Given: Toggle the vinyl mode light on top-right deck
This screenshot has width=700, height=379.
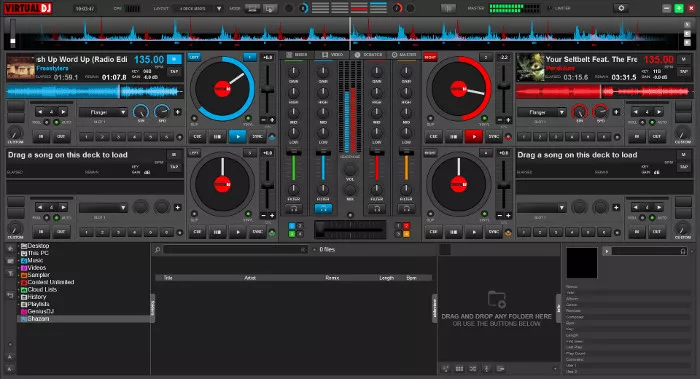Looking at the screenshot, I should click(484, 118).
